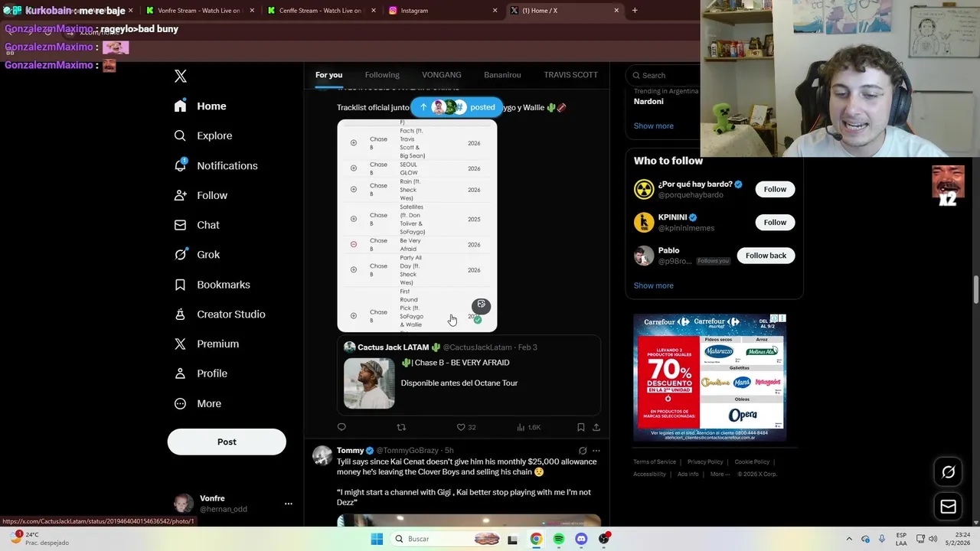
Task: Open Cookie Policy footer link
Action: pos(752,462)
